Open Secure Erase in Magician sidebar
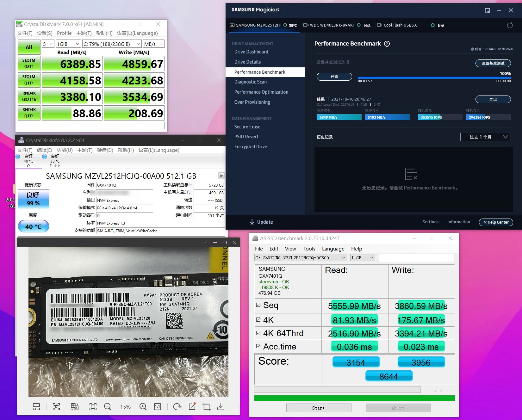 247,127
